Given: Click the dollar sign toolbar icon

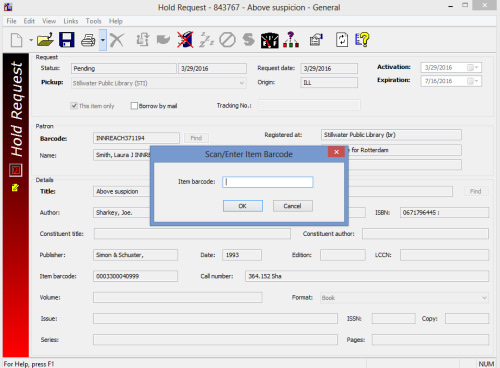Looking at the screenshot, I should tap(249, 40).
